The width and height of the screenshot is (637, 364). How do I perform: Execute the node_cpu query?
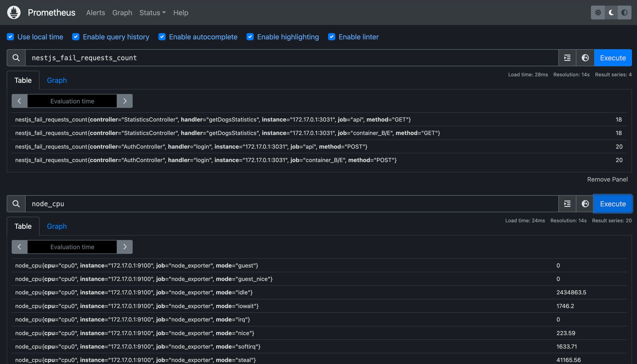click(613, 204)
